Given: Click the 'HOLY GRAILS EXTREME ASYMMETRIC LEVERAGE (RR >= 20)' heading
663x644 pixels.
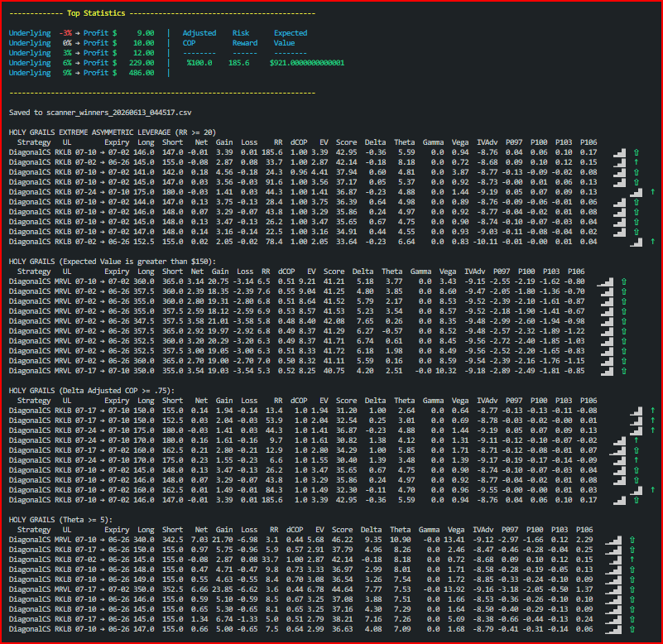Looking at the screenshot, I should tap(113, 132).
